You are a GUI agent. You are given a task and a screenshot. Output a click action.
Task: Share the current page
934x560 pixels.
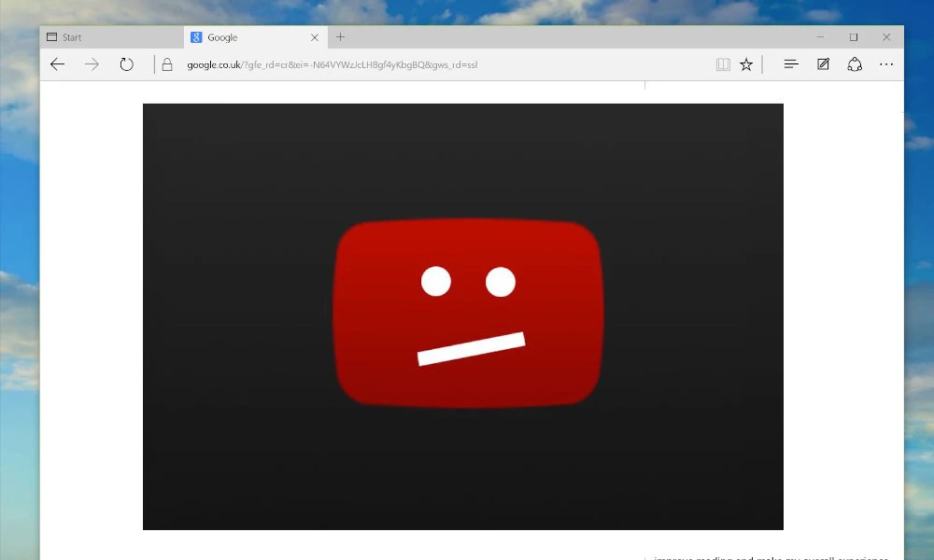pos(855,63)
